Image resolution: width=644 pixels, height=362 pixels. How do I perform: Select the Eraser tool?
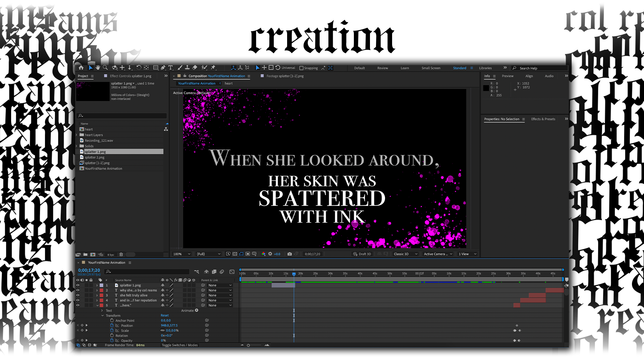click(x=195, y=68)
